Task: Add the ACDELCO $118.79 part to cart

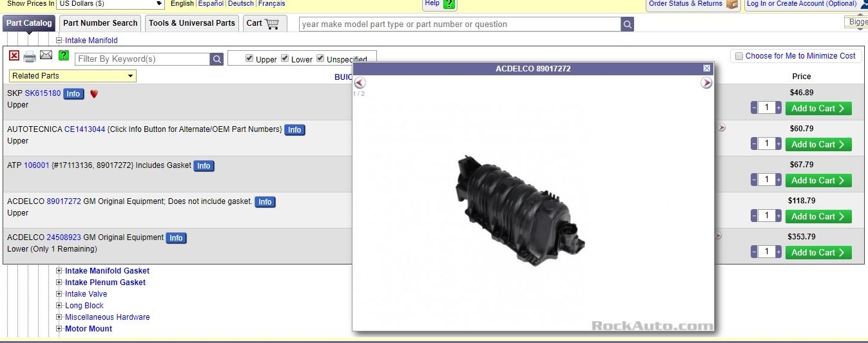Action: (818, 217)
